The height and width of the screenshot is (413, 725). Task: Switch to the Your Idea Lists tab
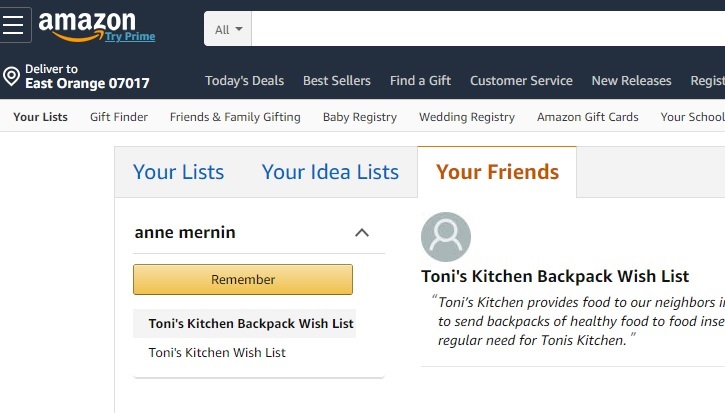coord(330,172)
